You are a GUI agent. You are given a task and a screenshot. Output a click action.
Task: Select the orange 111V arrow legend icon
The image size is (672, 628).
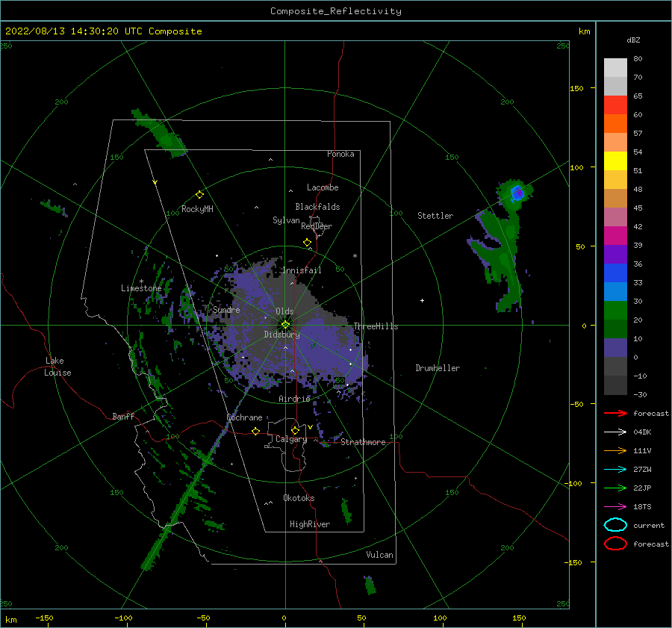click(615, 450)
